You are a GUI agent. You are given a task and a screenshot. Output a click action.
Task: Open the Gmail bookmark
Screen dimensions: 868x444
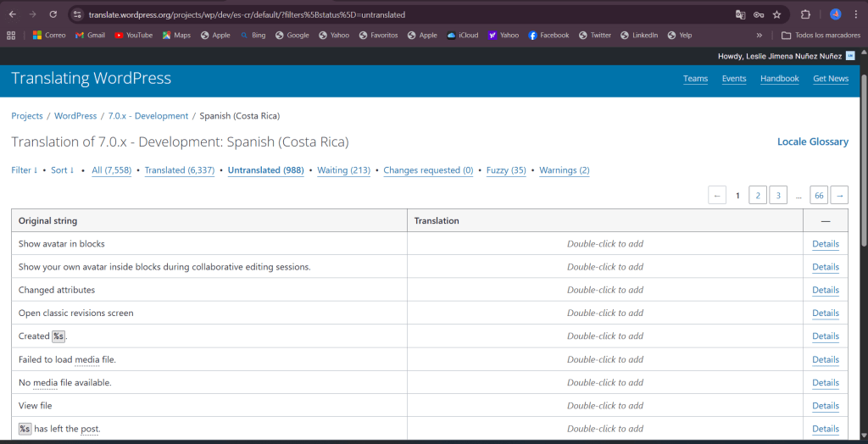[x=90, y=36]
